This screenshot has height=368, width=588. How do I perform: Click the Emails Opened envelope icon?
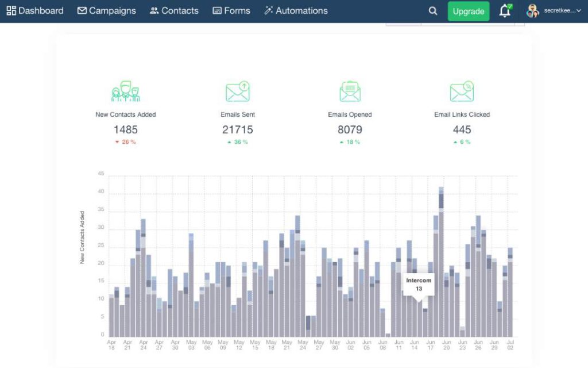[x=350, y=91]
